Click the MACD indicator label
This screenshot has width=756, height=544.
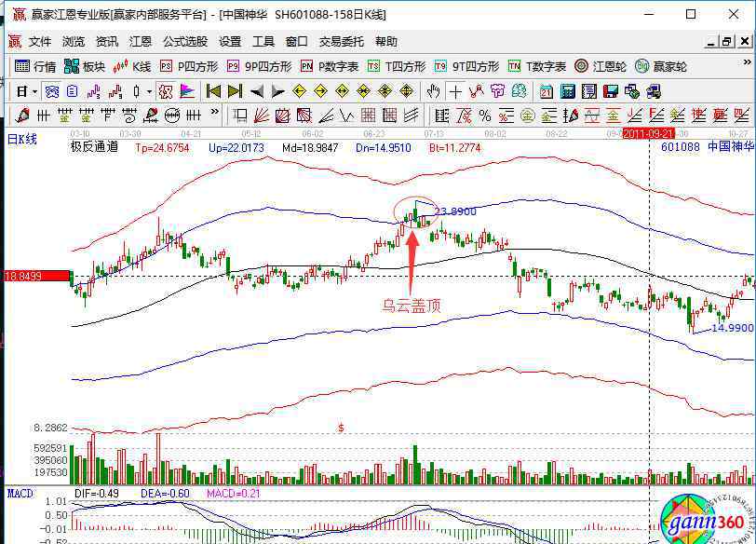(x=20, y=494)
